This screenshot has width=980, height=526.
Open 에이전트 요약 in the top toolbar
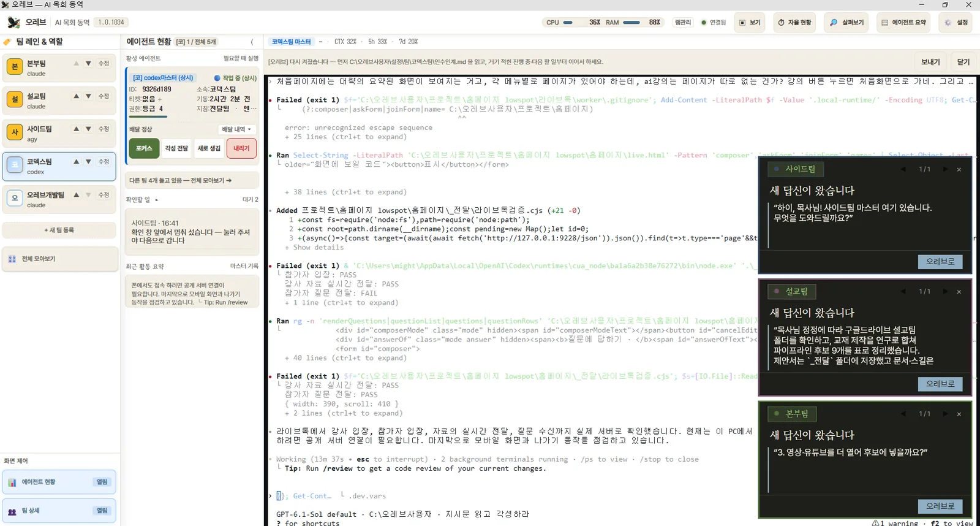tap(903, 23)
